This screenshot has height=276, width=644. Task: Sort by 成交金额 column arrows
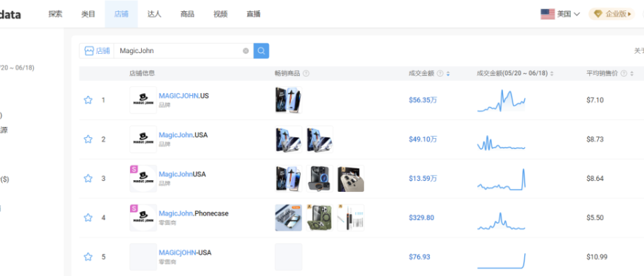(x=448, y=74)
